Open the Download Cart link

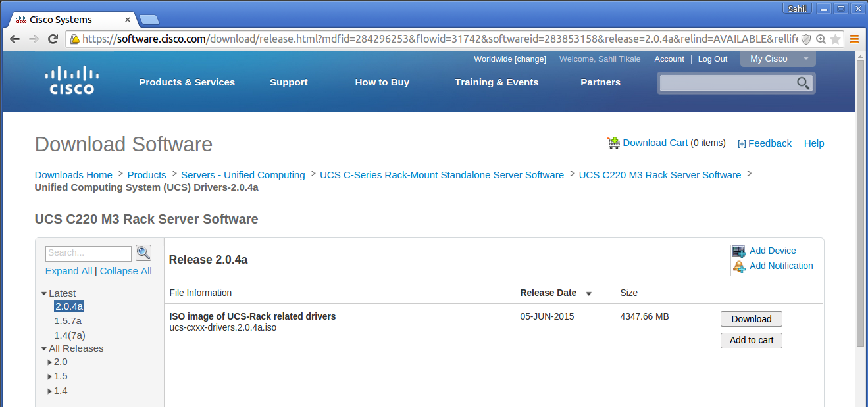(655, 143)
